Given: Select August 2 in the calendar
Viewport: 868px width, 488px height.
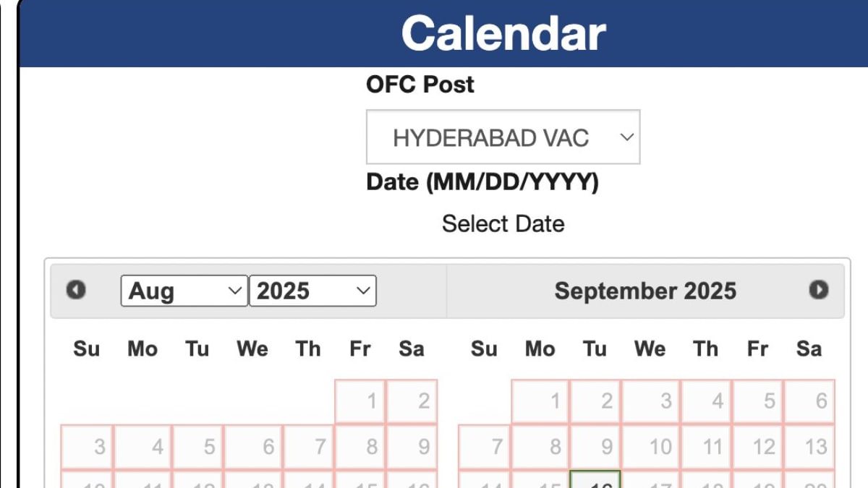Looking at the screenshot, I should click(x=412, y=401).
